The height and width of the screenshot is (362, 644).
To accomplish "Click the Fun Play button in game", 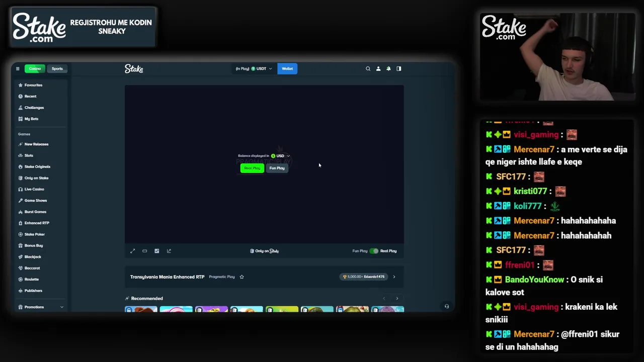I will click(x=277, y=168).
